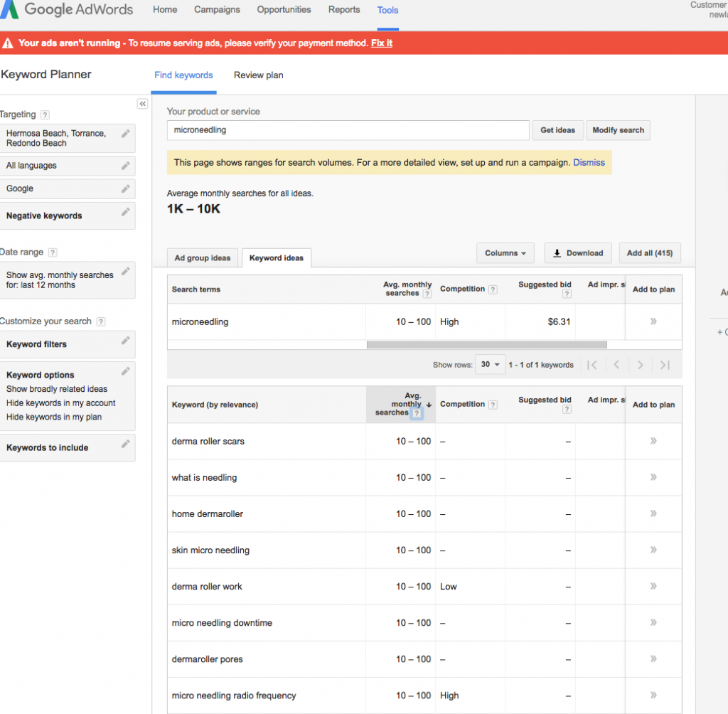Add micro needling radio frequency to plan
728x714 pixels.
pos(653,695)
